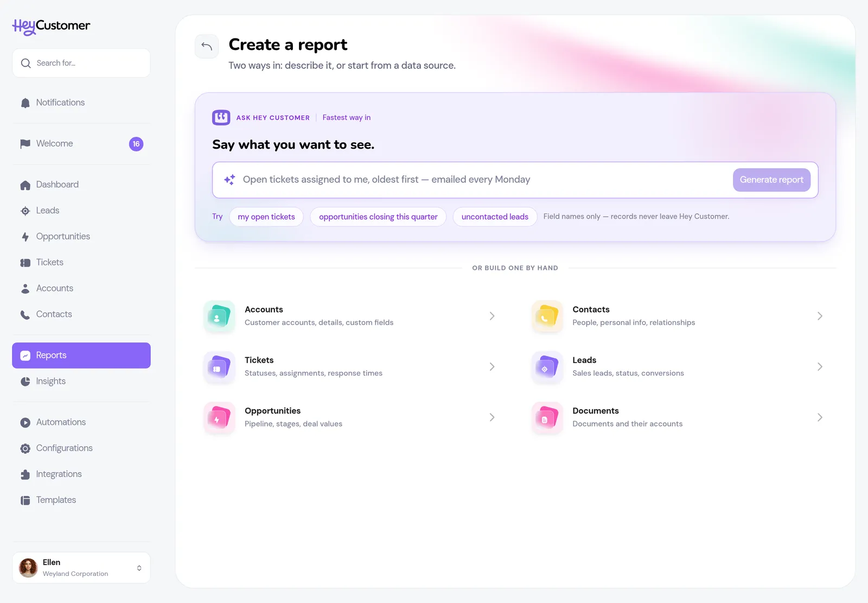Viewport: 868px width, 603px height.
Task: Click 'Weyland Corporation' company name
Action: point(75,574)
